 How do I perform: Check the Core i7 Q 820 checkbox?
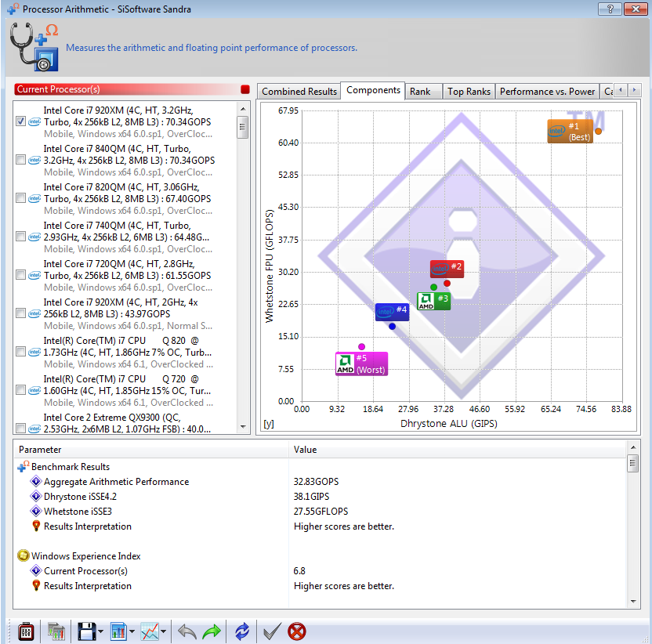[21, 352]
